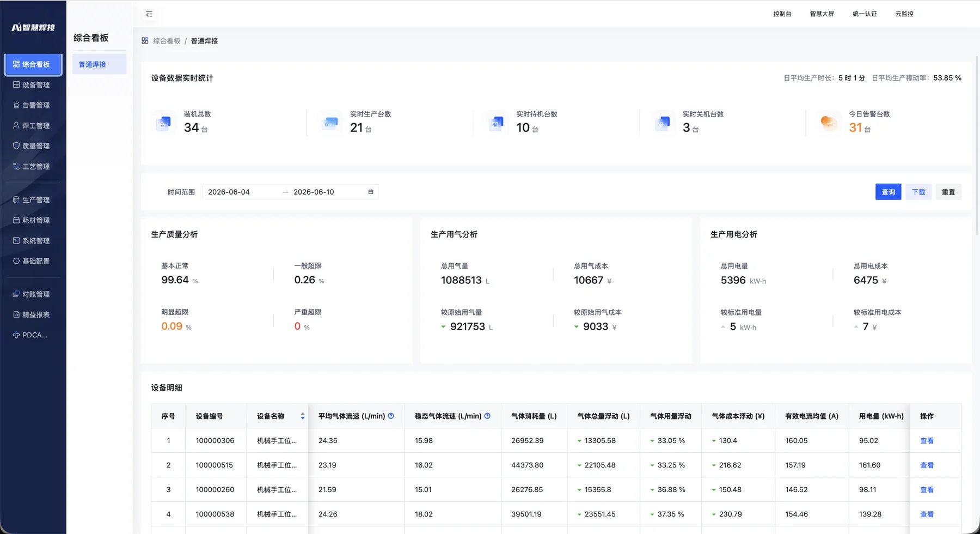Click the 下载 button

918,192
